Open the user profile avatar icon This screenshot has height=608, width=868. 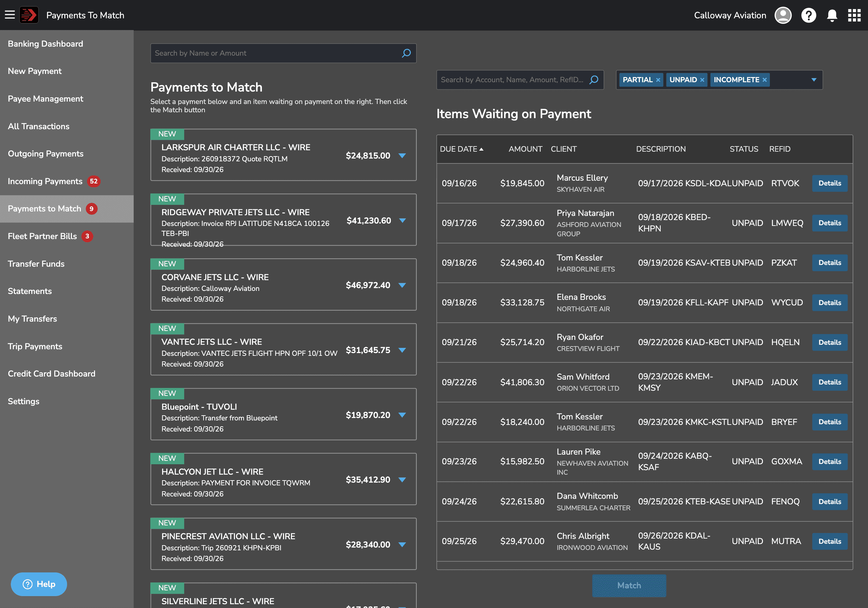[x=783, y=16]
